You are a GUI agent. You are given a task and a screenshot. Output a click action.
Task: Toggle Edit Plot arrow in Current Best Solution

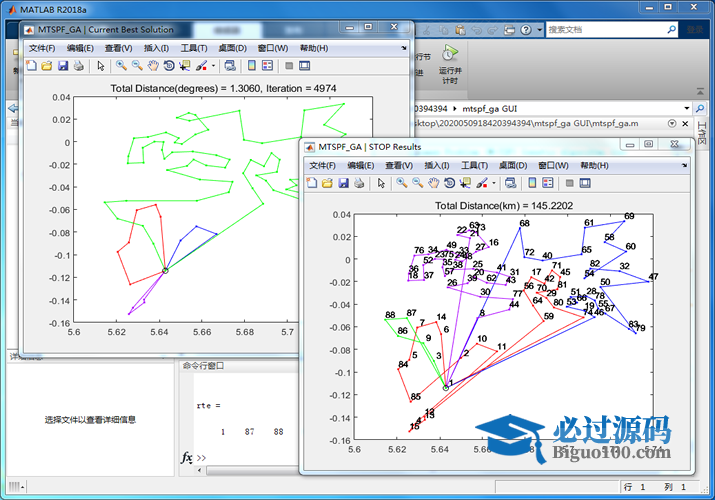click(x=100, y=66)
